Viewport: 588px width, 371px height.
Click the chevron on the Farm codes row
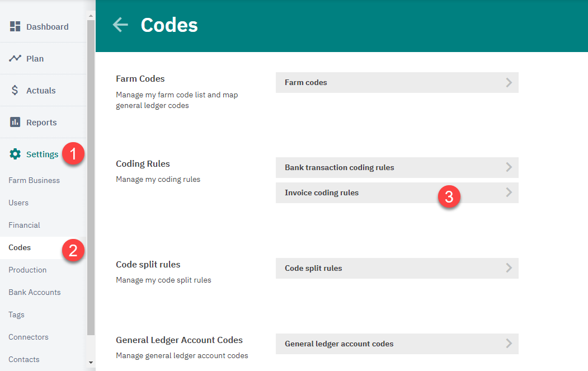pyautogui.click(x=508, y=82)
